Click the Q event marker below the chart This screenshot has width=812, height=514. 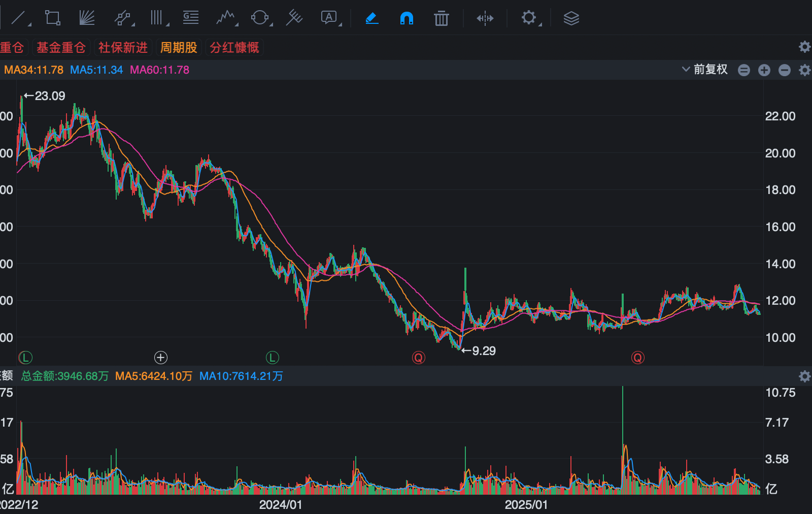(418, 358)
